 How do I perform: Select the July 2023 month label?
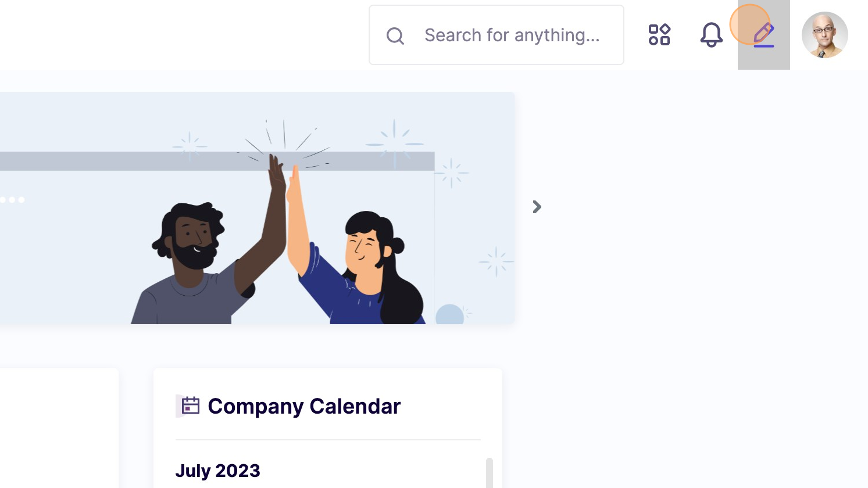(217, 471)
